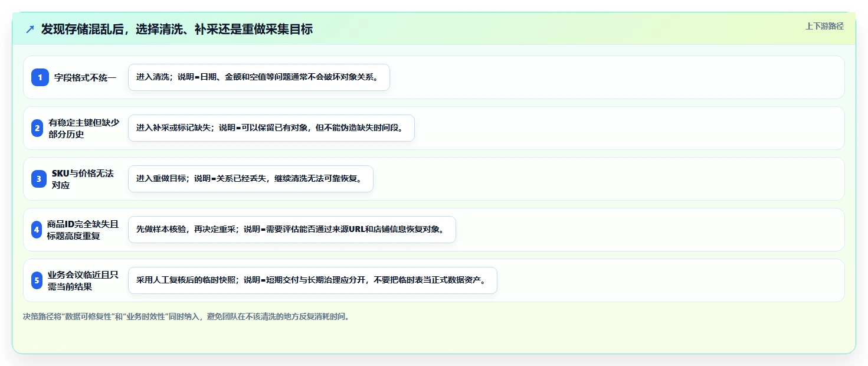Click step number badge 5
The image size is (868, 366).
[x=37, y=280]
